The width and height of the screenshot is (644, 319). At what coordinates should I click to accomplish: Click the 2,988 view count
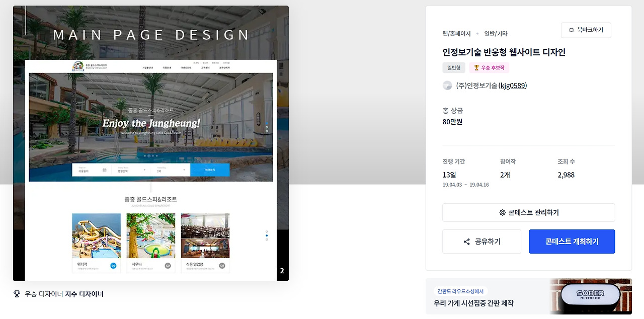coord(566,175)
